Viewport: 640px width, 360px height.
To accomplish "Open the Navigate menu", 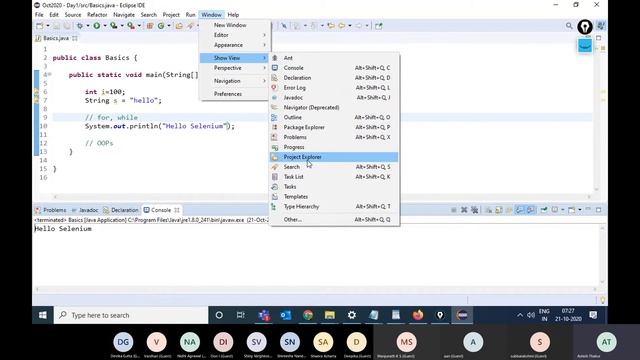I will click(124, 15).
